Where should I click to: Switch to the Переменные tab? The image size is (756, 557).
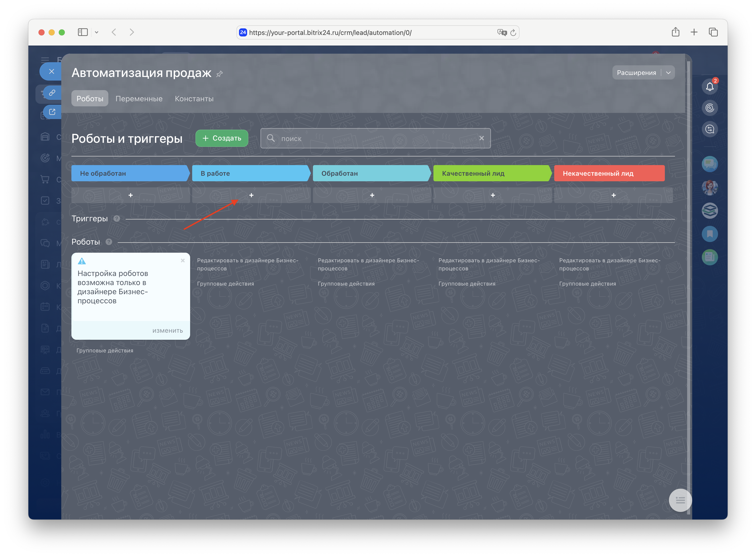(139, 99)
